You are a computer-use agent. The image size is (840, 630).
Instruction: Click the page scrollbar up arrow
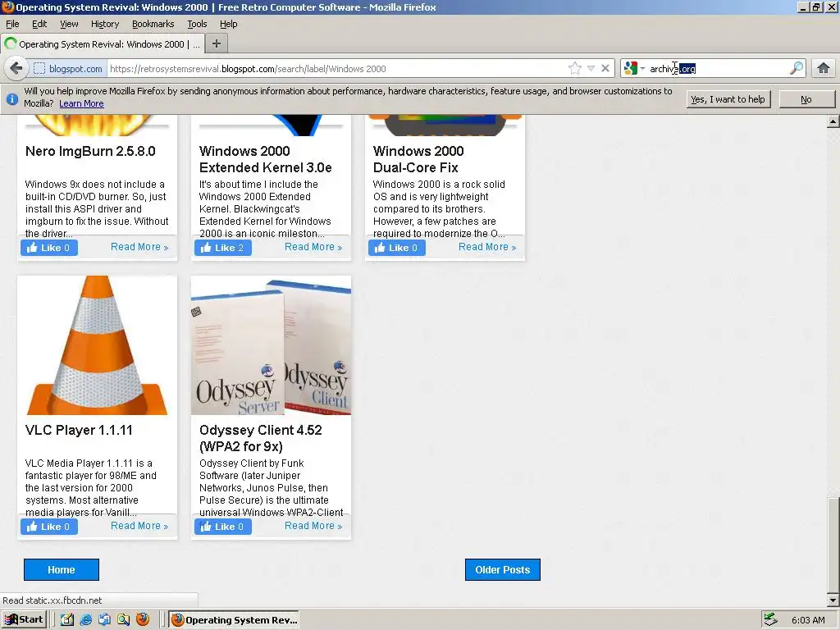[833, 121]
